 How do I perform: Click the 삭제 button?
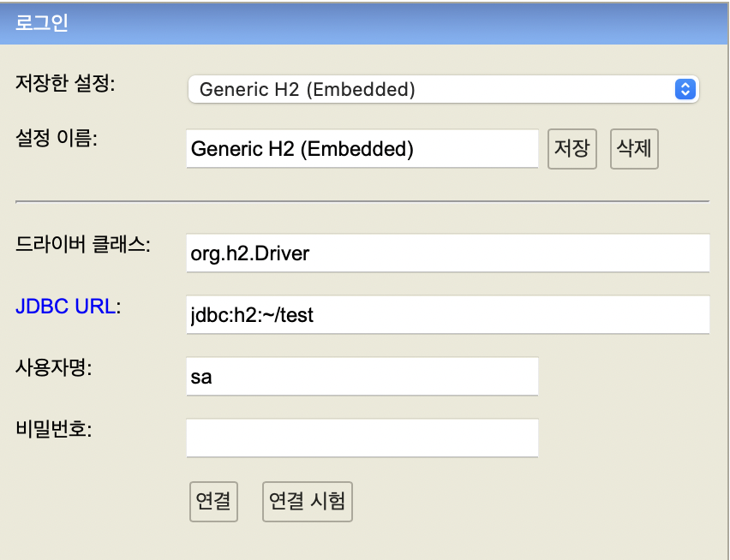pyautogui.click(x=634, y=149)
